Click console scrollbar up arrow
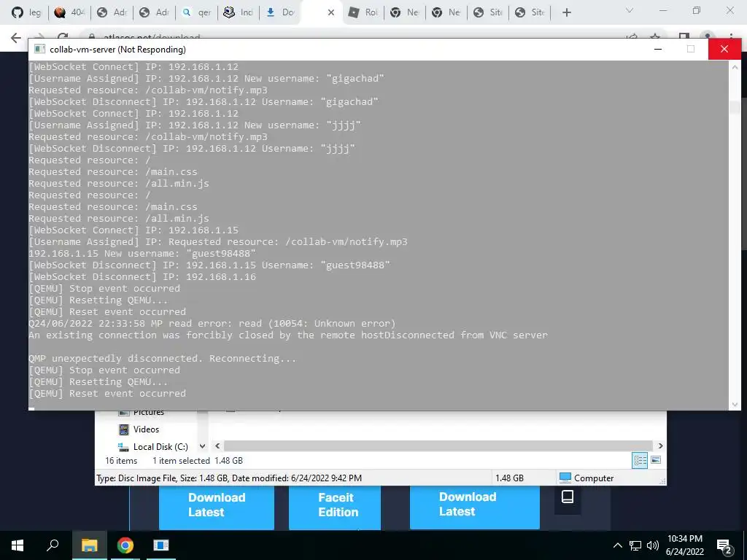This screenshot has width=747, height=560. [x=734, y=67]
